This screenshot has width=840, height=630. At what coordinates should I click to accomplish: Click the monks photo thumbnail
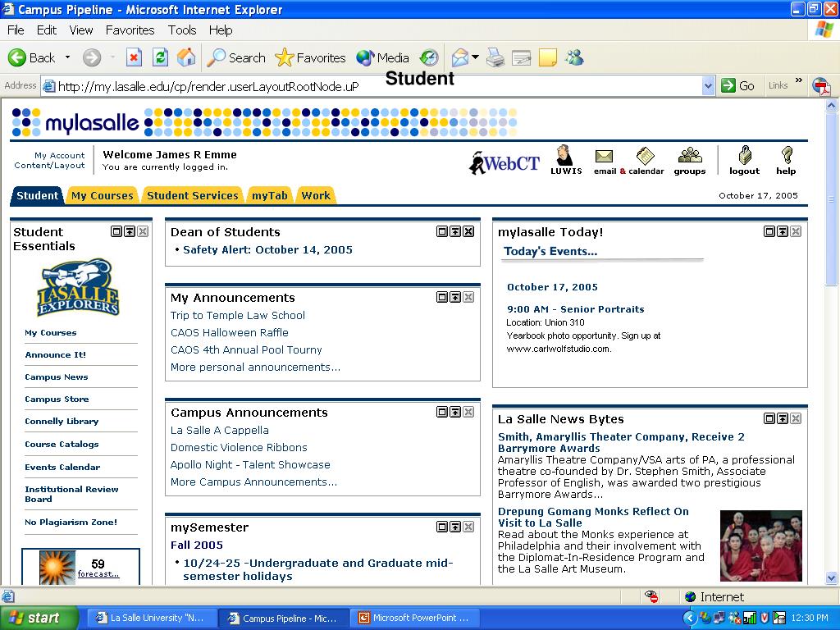pyautogui.click(x=760, y=546)
